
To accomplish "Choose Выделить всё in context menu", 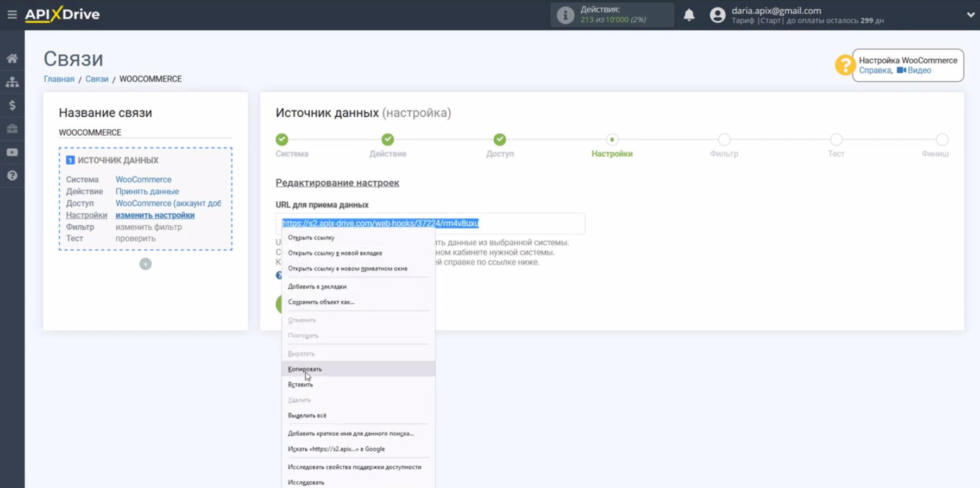I will click(x=359, y=415).
